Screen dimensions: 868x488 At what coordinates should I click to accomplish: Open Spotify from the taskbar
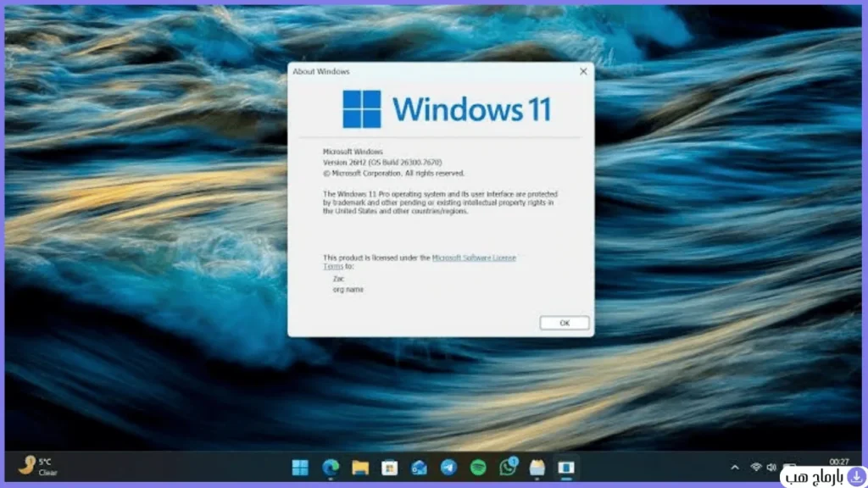(478, 468)
